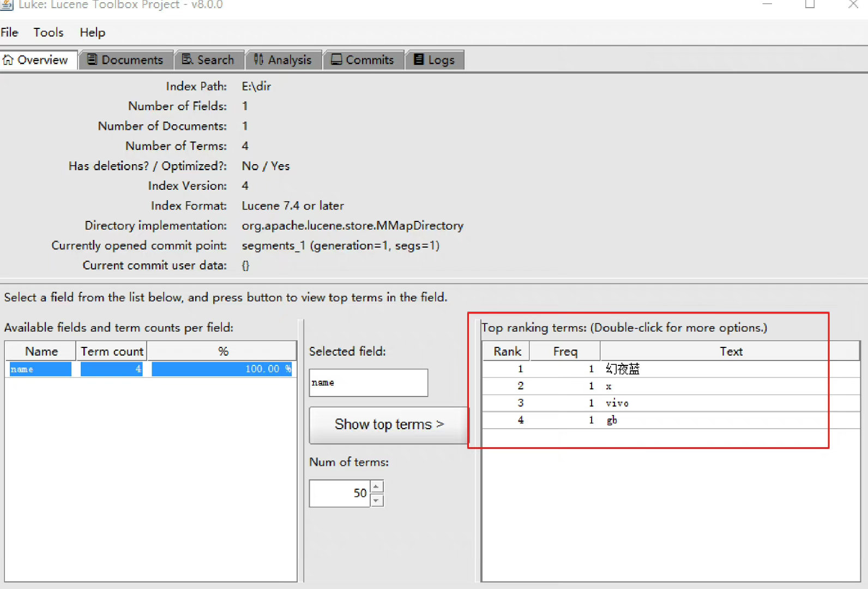Image resolution: width=868 pixels, height=589 pixels.
Task: Click the 'No / Yes' deletions value
Action: [266, 166]
